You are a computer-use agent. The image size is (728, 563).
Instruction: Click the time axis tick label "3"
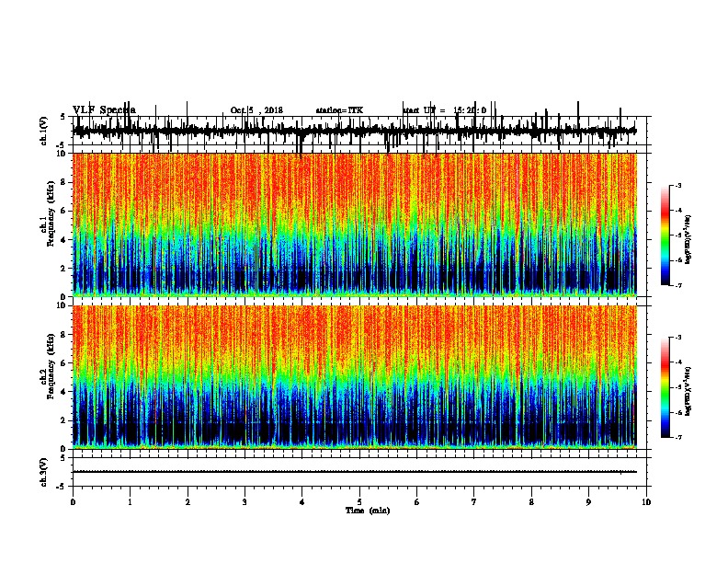(245, 502)
